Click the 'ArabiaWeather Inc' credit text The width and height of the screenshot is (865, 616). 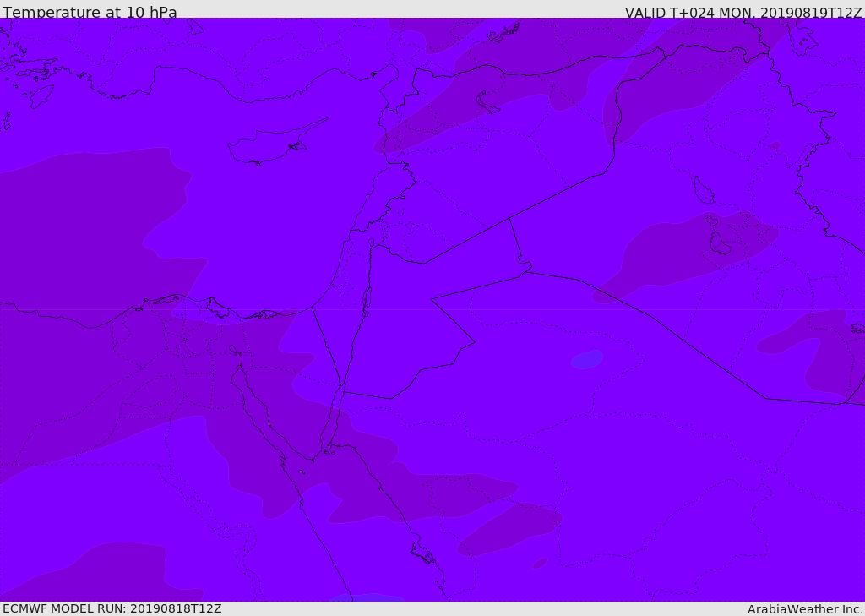coord(804,609)
